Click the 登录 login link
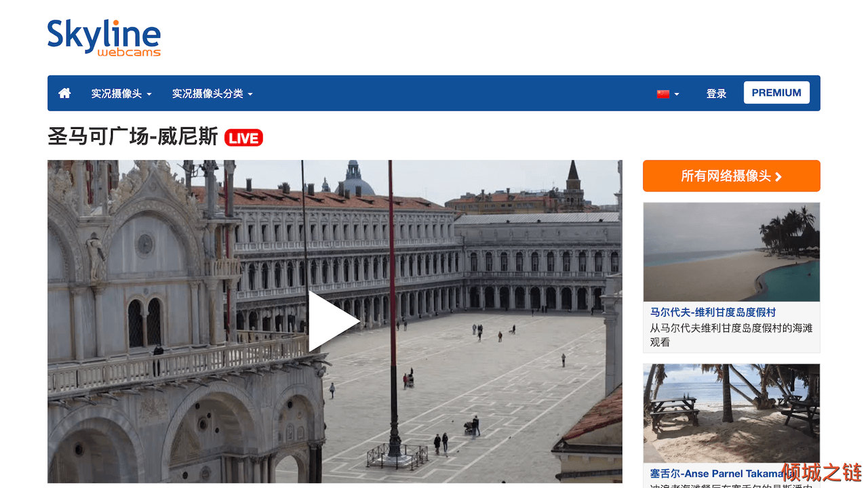The height and width of the screenshot is (488, 868). click(716, 94)
